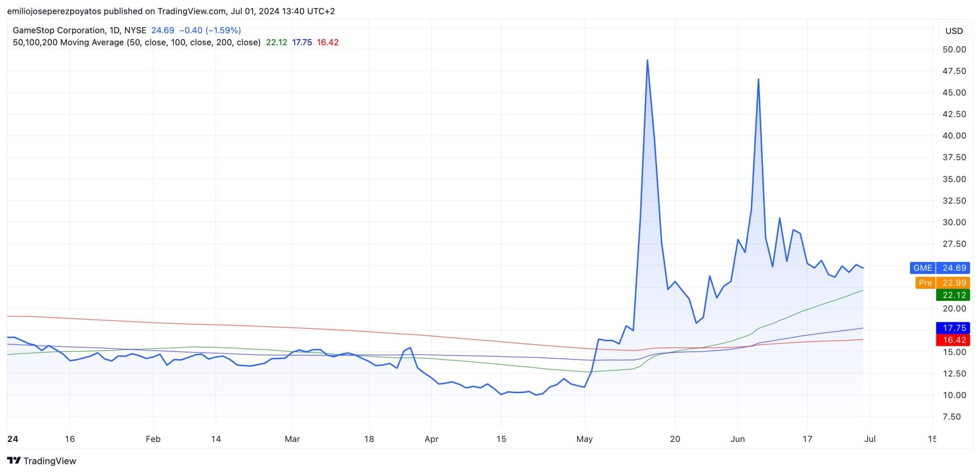980x473 pixels.
Task: Click the Feb label on the time axis
Action: (153, 439)
